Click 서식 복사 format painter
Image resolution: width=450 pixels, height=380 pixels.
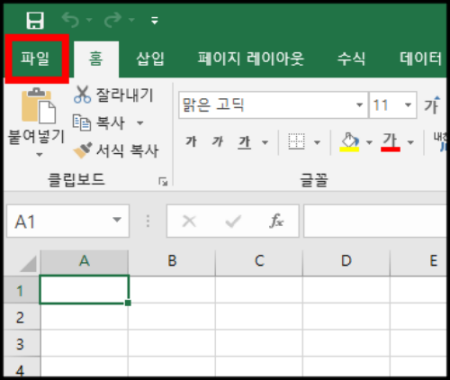pyautogui.click(x=116, y=151)
